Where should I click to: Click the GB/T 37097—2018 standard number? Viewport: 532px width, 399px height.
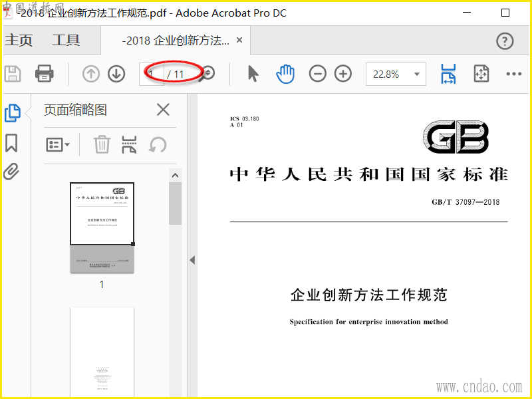click(465, 202)
